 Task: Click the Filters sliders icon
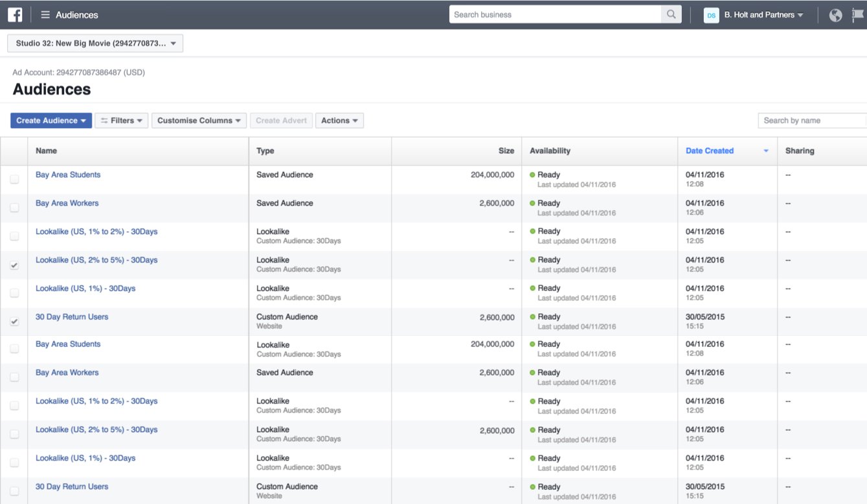point(104,120)
